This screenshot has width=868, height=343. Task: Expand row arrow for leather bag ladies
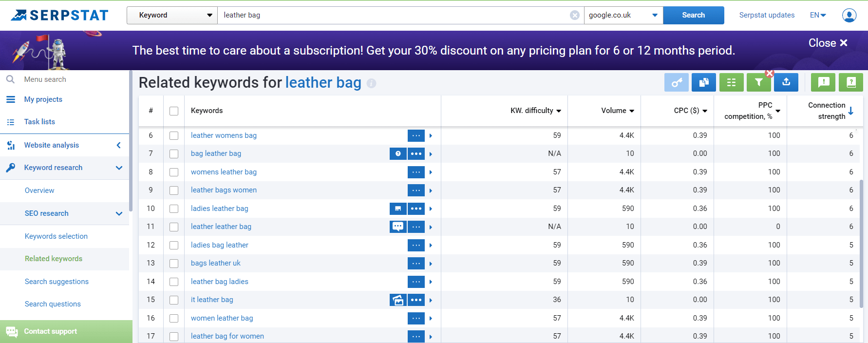click(431, 282)
